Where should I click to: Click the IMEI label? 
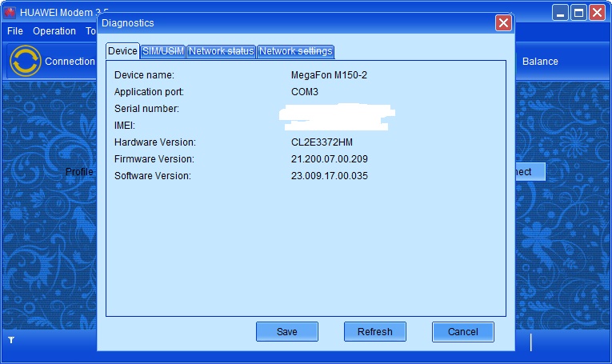coord(125,126)
